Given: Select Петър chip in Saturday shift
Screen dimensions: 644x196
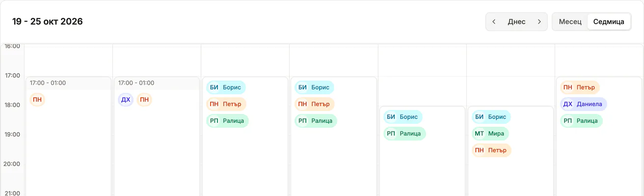Looking at the screenshot, I should pyautogui.click(x=491, y=150).
